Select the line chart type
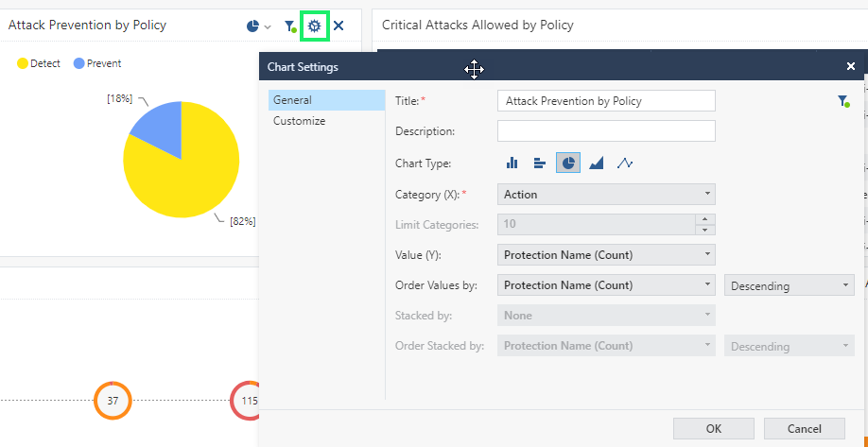 pos(625,163)
